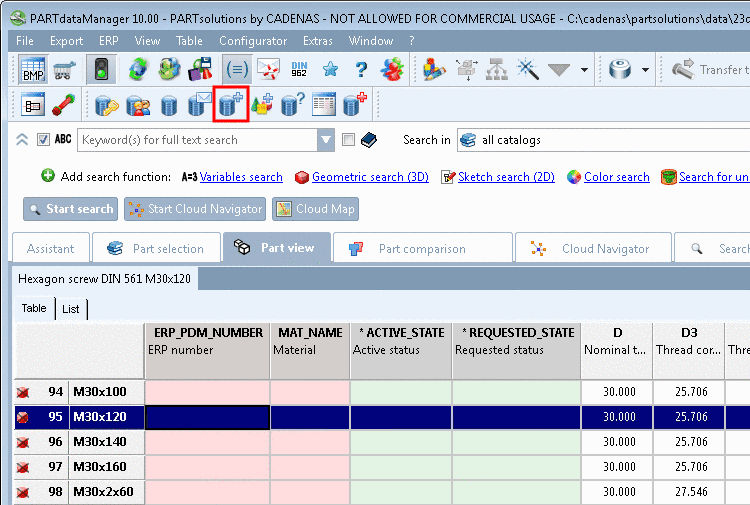Click the database with envelope icon
The width and height of the screenshot is (750, 505).
click(x=199, y=105)
